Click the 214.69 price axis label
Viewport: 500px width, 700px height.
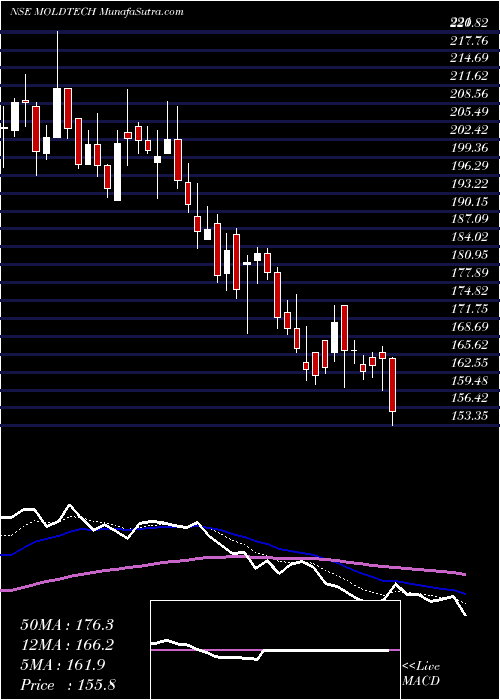click(x=469, y=58)
